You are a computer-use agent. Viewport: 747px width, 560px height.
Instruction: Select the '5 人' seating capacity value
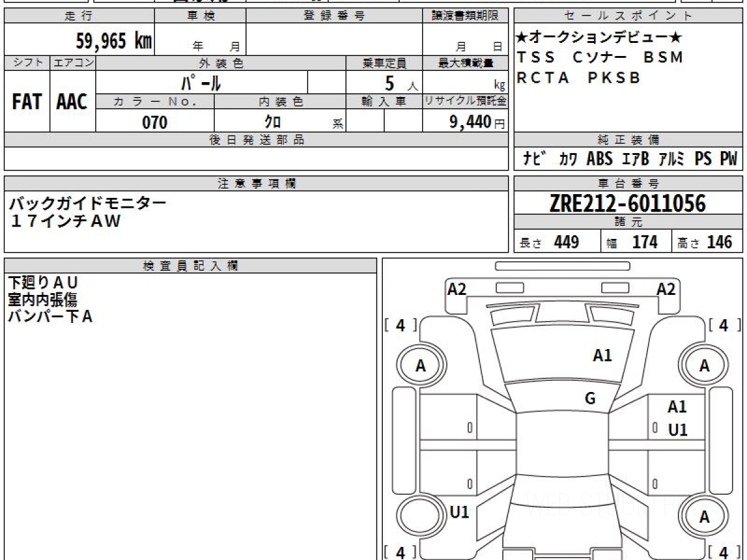[402, 82]
